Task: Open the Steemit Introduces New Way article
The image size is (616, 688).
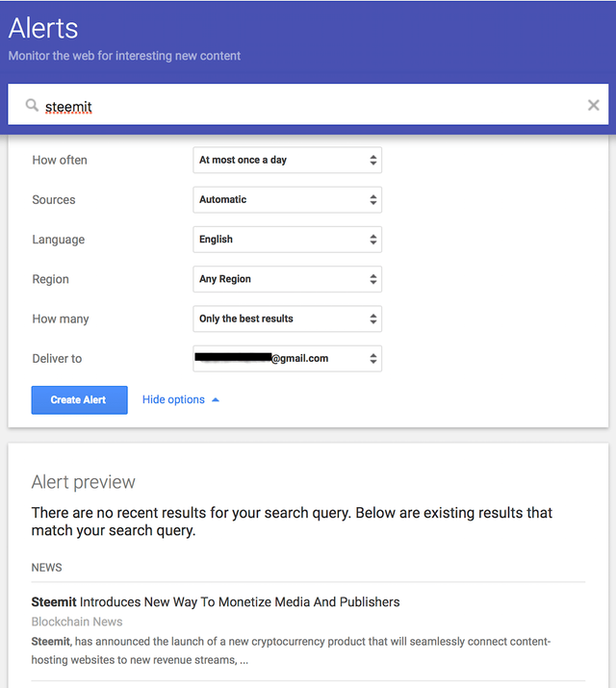Action: [x=216, y=602]
